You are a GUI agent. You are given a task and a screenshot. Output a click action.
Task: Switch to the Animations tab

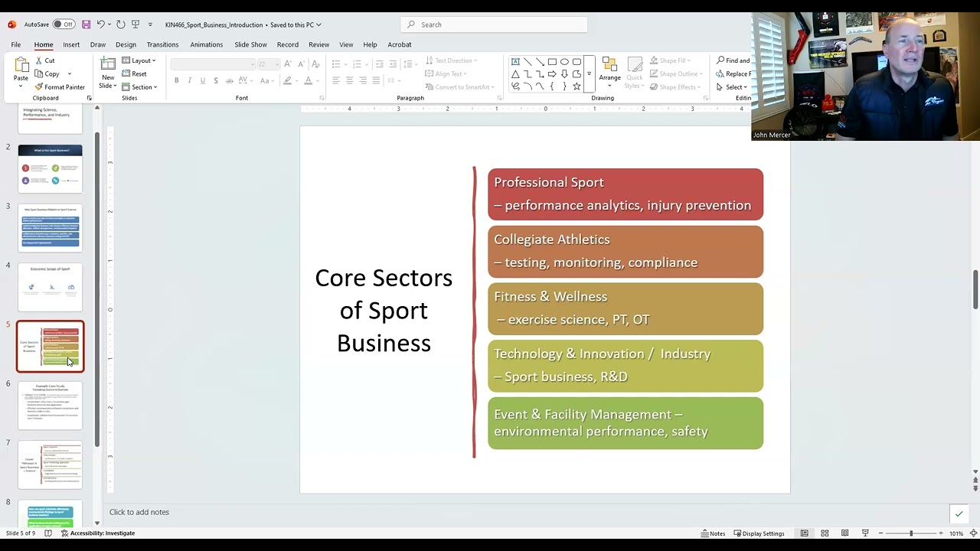click(207, 44)
